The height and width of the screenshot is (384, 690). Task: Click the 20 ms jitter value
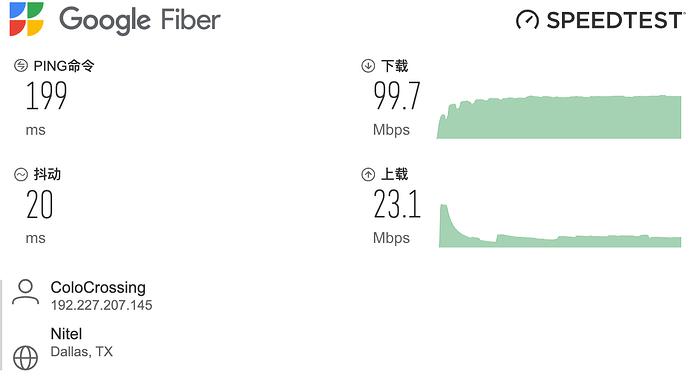(40, 204)
